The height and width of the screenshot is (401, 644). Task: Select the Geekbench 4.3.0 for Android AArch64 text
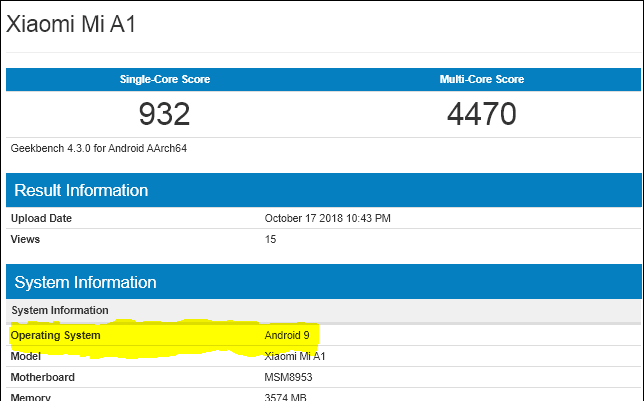point(99,148)
